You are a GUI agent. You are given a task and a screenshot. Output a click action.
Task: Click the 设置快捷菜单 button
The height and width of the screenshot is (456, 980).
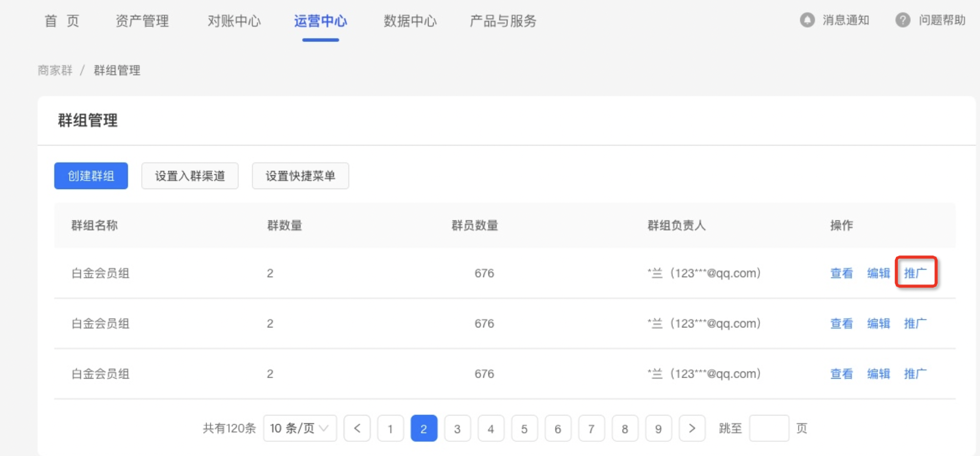[x=300, y=176]
